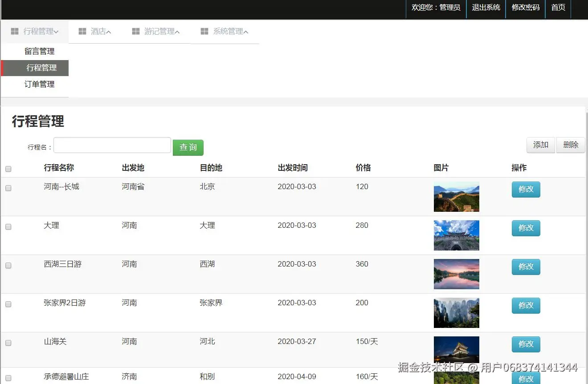Go to 首页 from the top bar
The width and height of the screenshot is (588, 384).
coord(558,8)
